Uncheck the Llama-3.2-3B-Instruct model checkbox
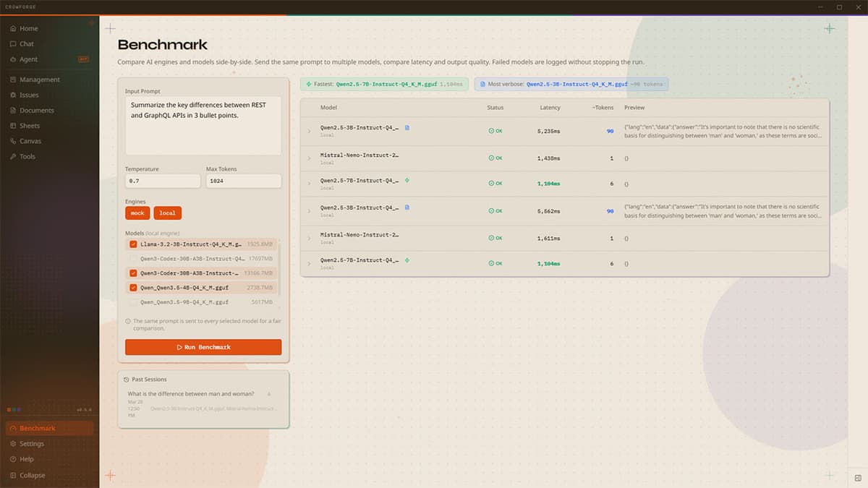This screenshot has height=488, width=868. 133,244
